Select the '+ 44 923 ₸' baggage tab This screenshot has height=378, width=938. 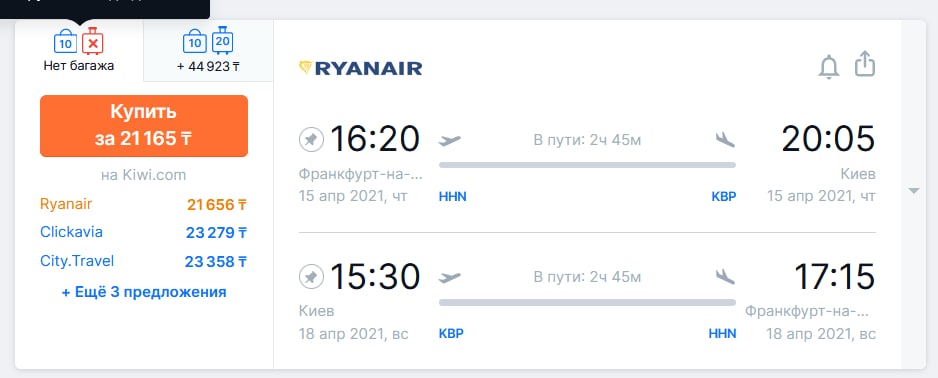coord(208,50)
